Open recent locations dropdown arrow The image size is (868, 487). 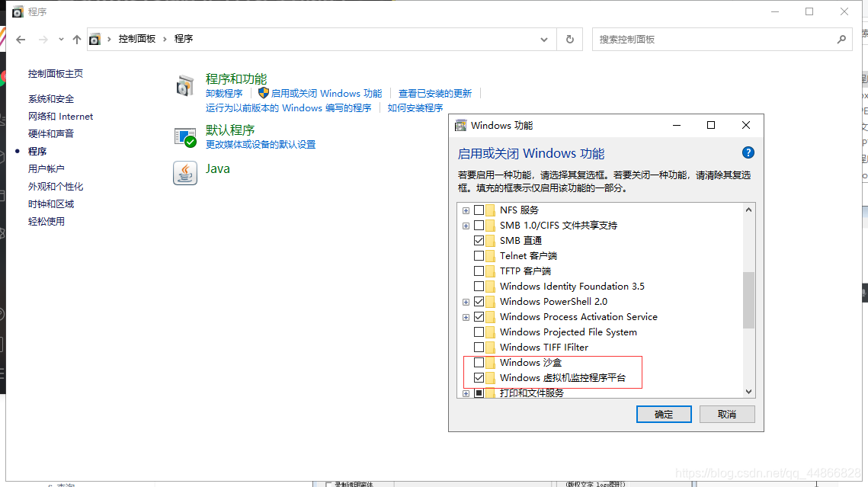pyautogui.click(x=61, y=40)
